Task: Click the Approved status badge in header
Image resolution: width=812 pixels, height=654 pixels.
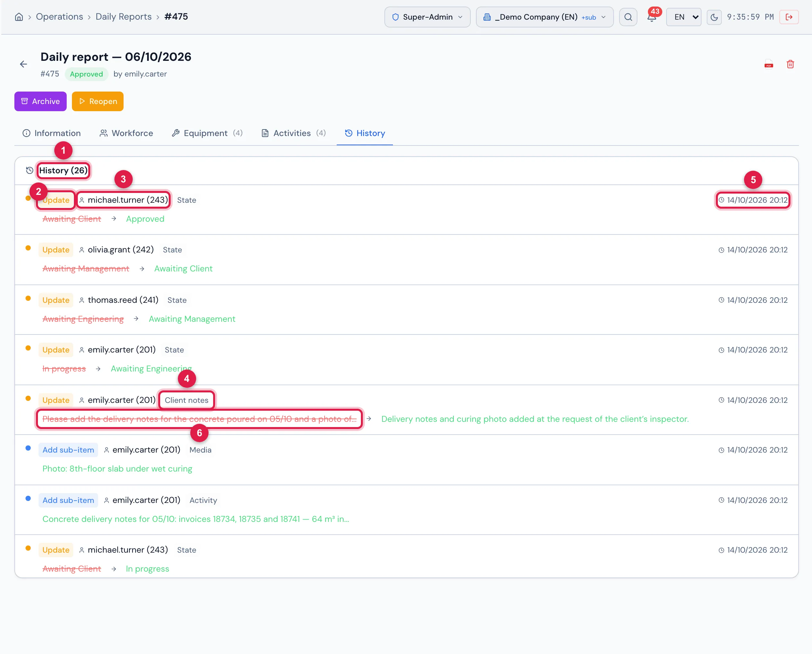Action: pyautogui.click(x=86, y=74)
